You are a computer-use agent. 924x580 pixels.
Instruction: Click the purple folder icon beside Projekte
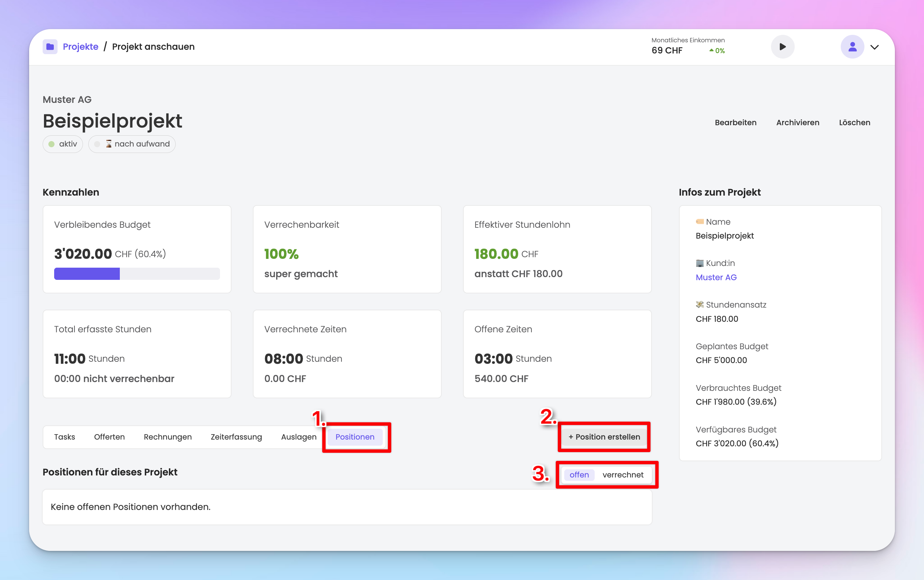(x=50, y=47)
